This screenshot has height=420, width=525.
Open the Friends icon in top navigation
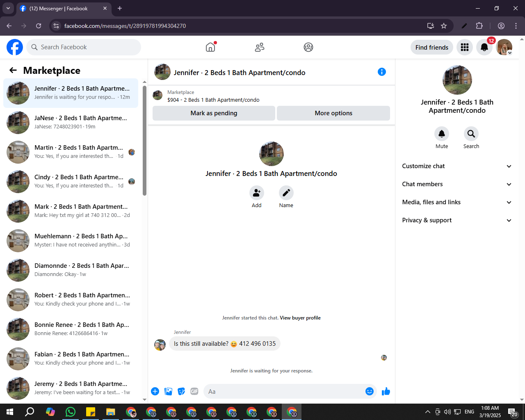[x=260, y=47]
